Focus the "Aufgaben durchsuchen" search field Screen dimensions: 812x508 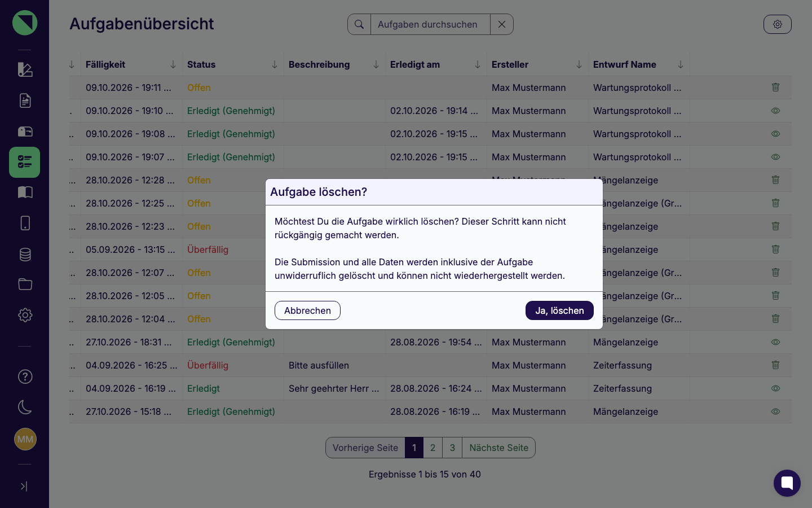[430, 24]
